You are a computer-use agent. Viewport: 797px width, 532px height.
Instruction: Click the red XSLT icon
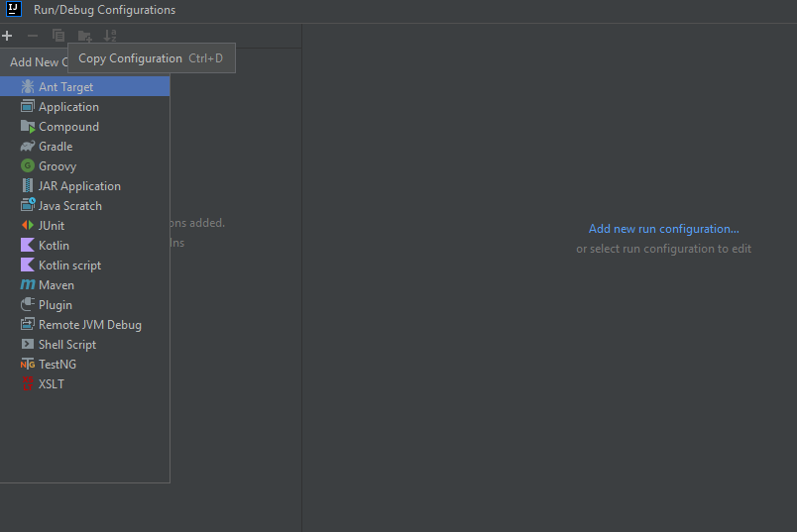coord(28,383)
